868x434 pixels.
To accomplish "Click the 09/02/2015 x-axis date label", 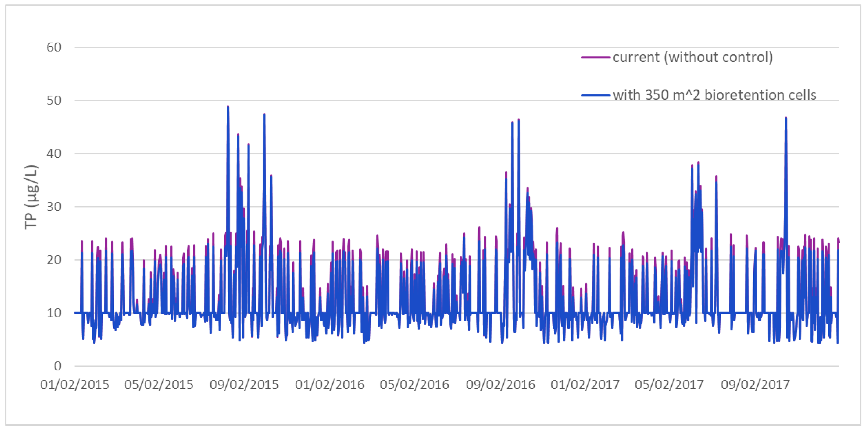I will pyautogui.click(x=244, y=385).
